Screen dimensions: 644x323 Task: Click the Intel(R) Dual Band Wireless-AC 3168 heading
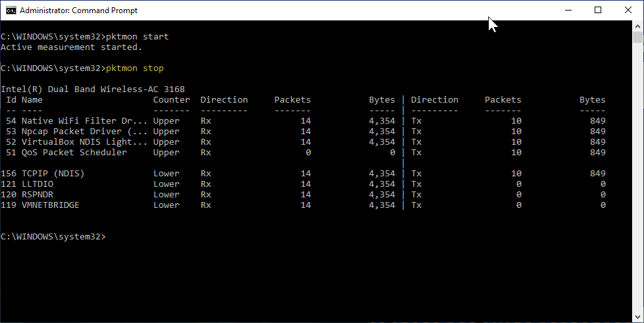point(93,89)
